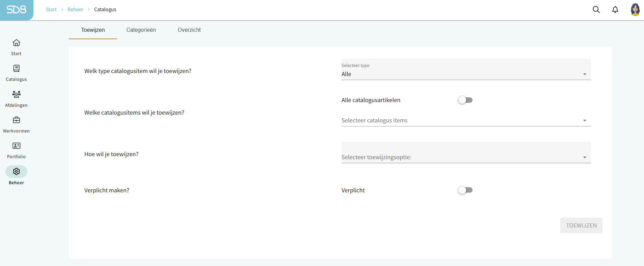Viewport: 644px width, 266px height.
Task: Follow the Beheer breadcrumb link
Action: (x=75, y=9)
